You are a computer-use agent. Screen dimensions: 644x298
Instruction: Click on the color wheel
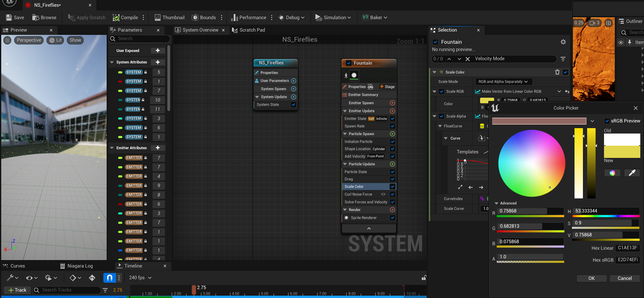coord(531,163)
